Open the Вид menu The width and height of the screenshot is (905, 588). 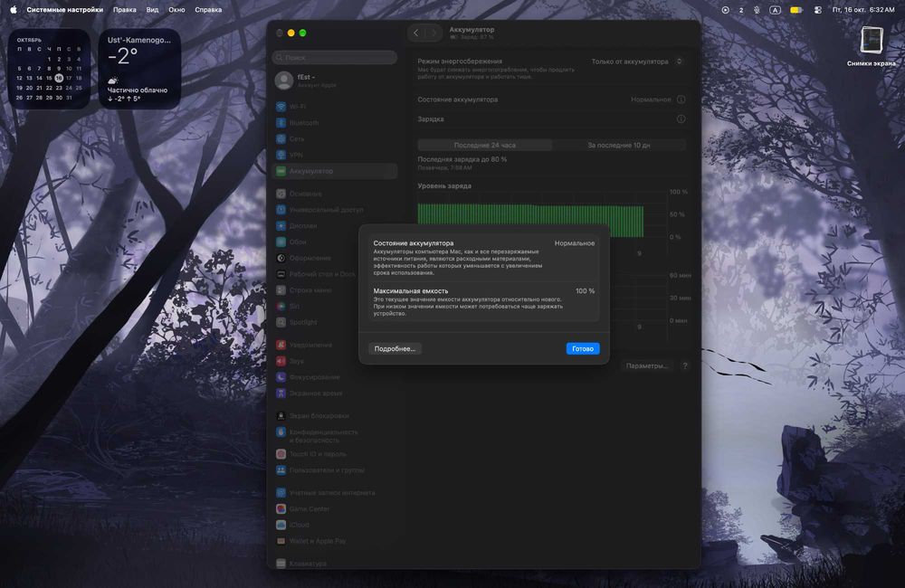click(x=152, y=10)
